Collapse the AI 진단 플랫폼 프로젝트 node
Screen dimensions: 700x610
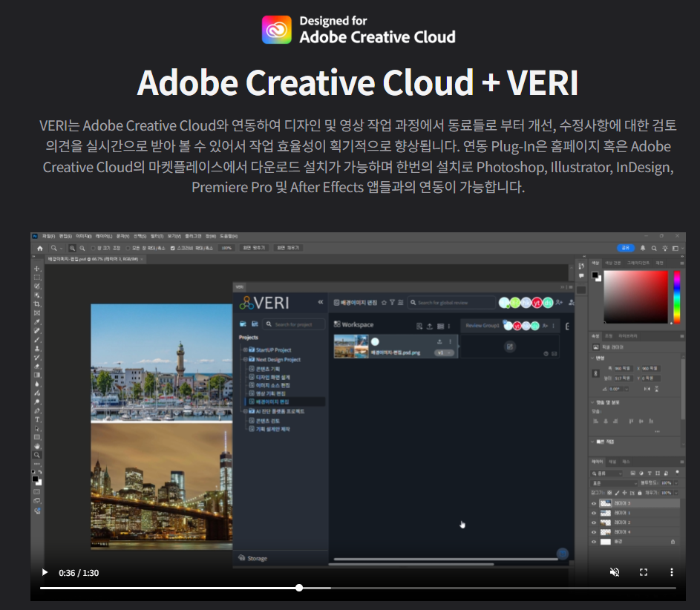245,411
